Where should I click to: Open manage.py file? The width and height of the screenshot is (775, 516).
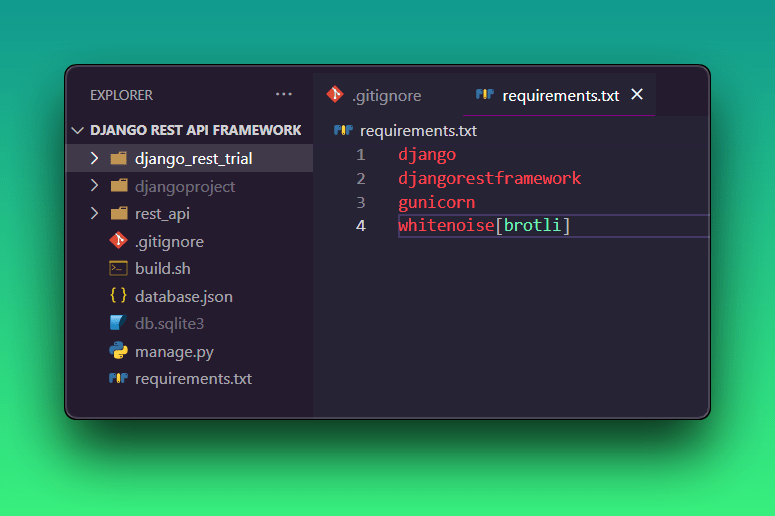click(x=174, y=352)
